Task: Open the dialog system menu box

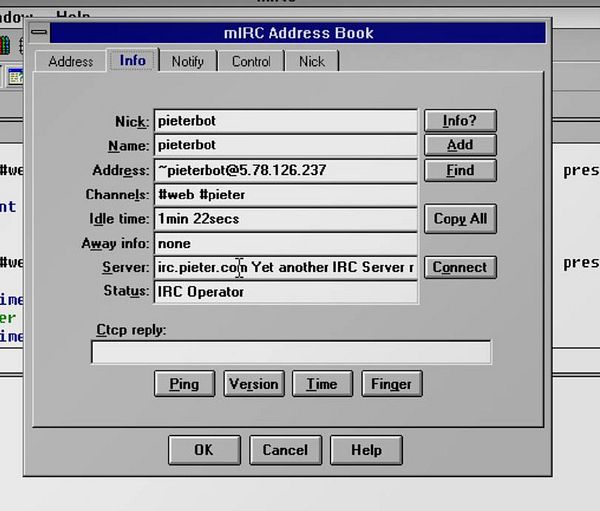Action: point(39,32)
